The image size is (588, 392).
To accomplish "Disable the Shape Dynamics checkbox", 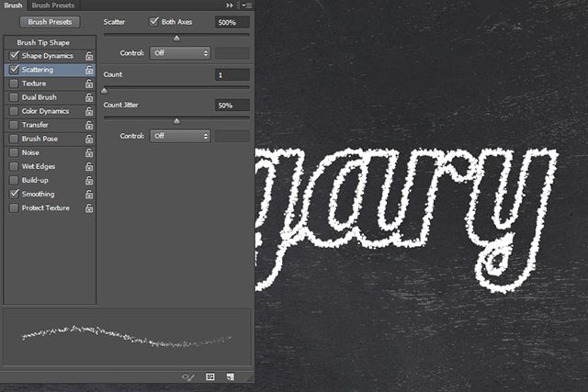I will [15, 56].
